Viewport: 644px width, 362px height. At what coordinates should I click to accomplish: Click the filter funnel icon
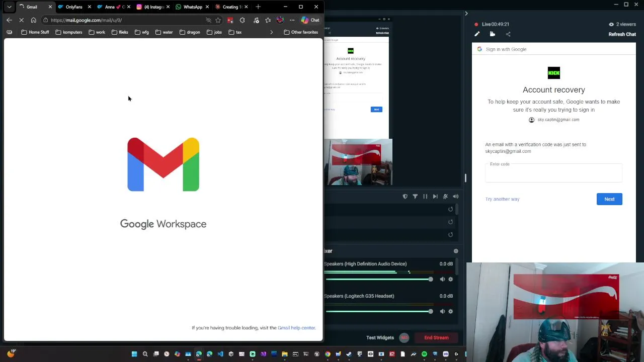pos(415,197)
